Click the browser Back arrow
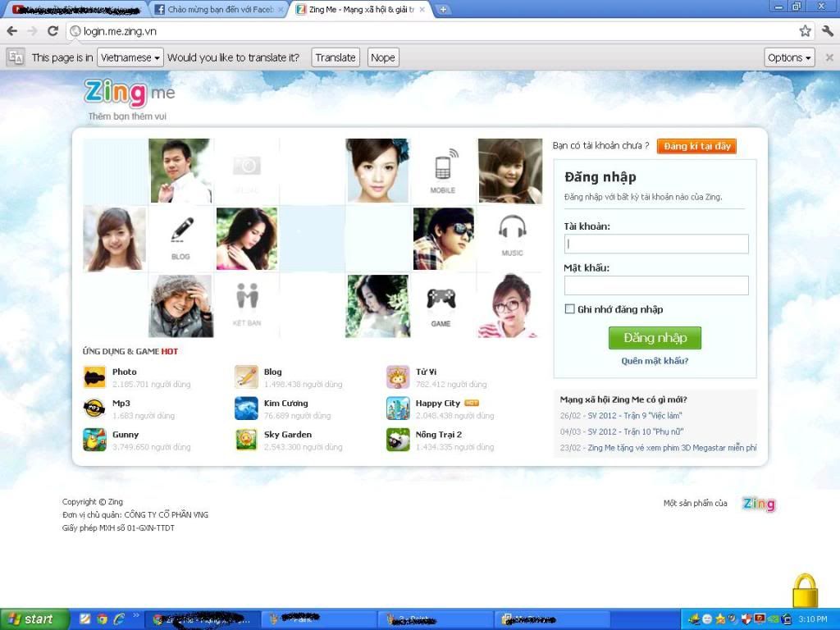Image resolution: width=840 pixels, height=630 pixels. point(11,31)
